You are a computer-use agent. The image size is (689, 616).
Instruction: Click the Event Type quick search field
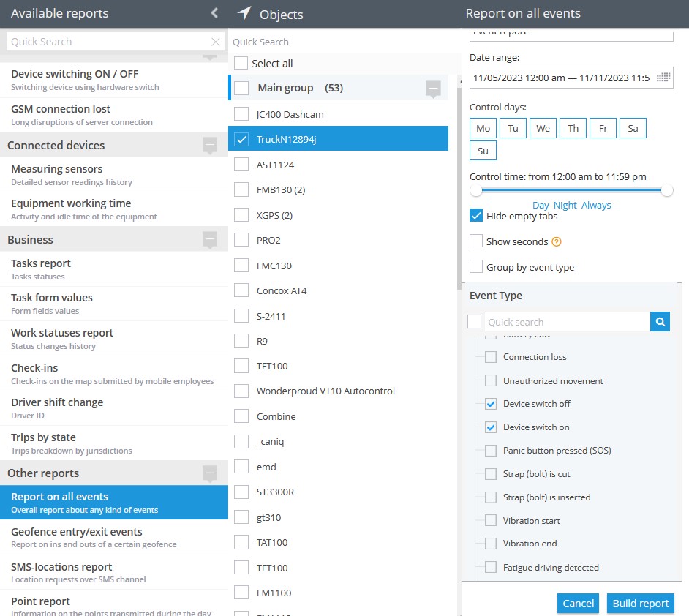567,322
